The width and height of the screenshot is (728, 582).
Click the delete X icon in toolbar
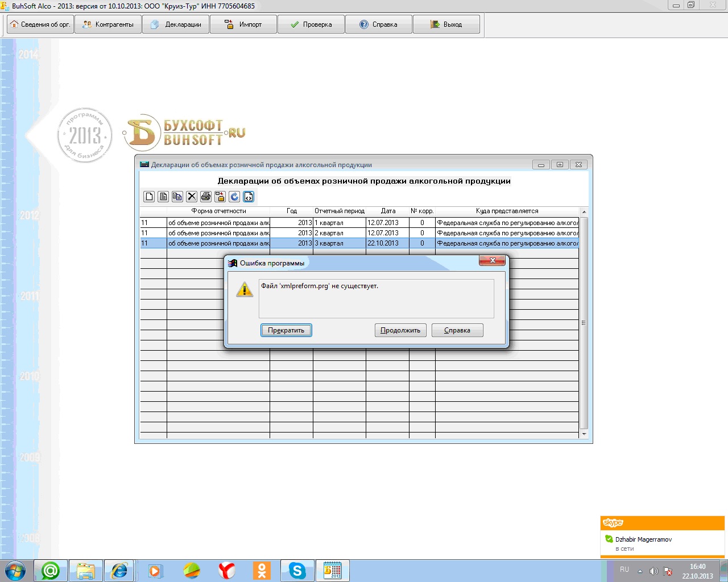(192, 197)
